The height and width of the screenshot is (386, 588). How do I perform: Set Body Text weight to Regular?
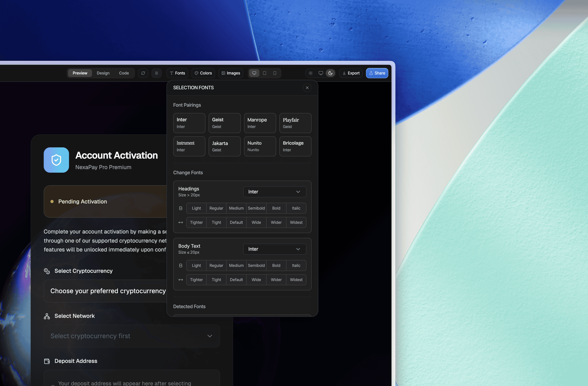(x=216, y=265)
